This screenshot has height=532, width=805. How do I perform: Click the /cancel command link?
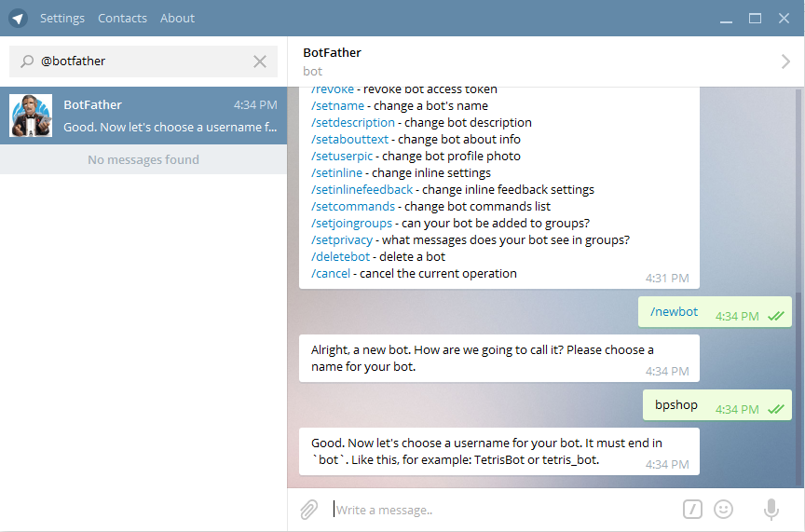point(330,274)
